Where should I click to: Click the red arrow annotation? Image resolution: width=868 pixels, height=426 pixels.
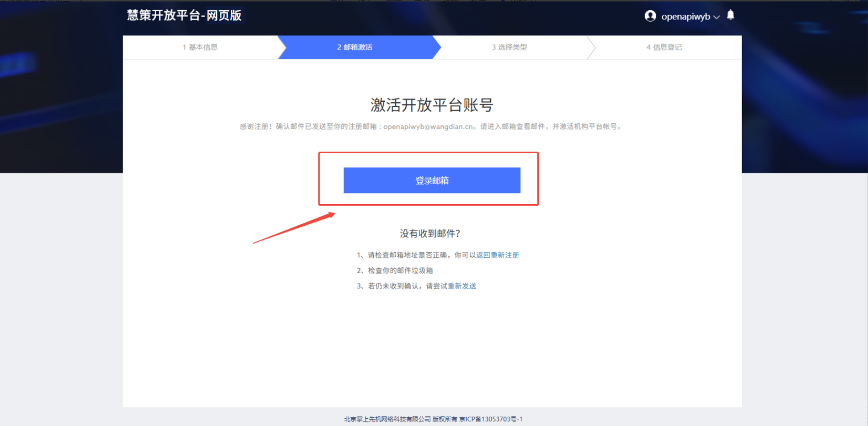tap(294, 228)
